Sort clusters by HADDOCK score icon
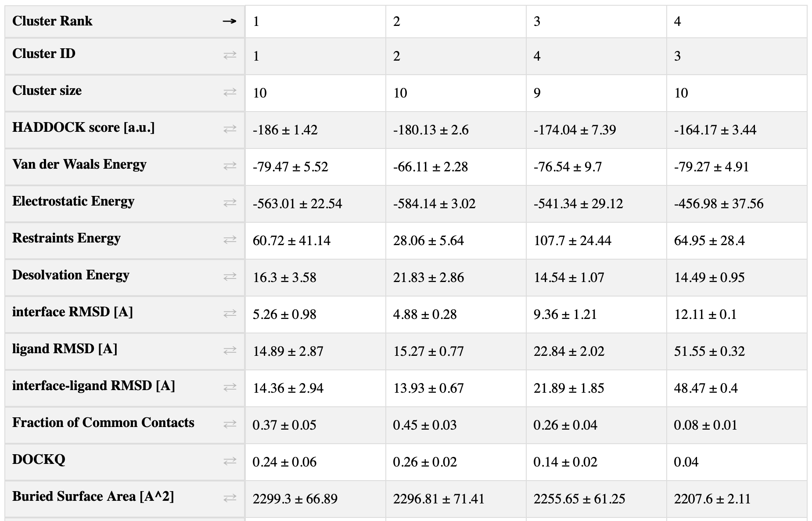 coord(230,129)
